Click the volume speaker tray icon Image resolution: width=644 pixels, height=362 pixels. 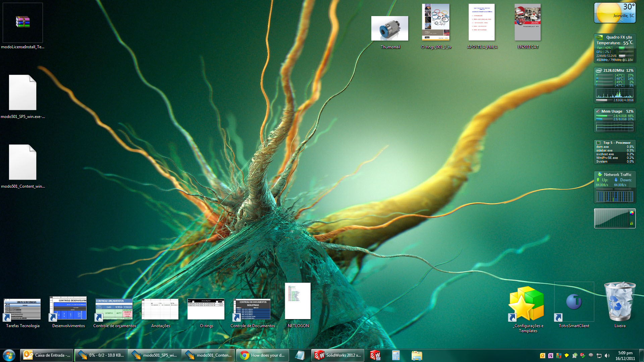click(607, 356)
